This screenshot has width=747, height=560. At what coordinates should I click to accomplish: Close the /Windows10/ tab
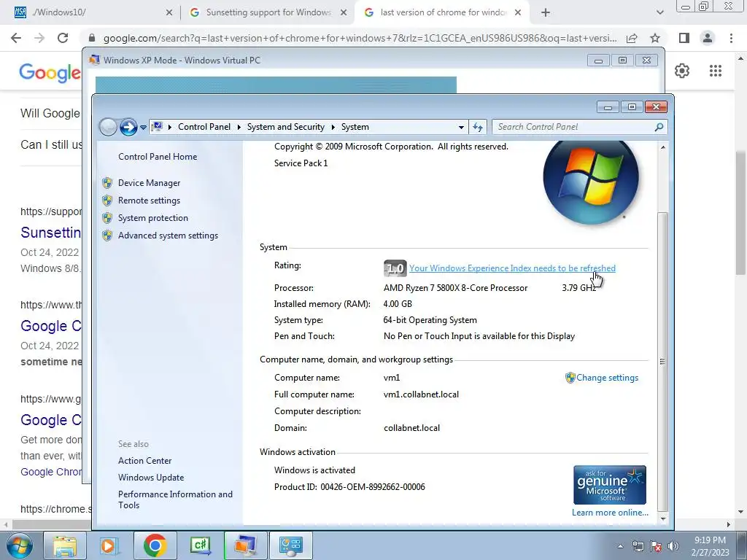pyautogui.click(x=169, y=13)
